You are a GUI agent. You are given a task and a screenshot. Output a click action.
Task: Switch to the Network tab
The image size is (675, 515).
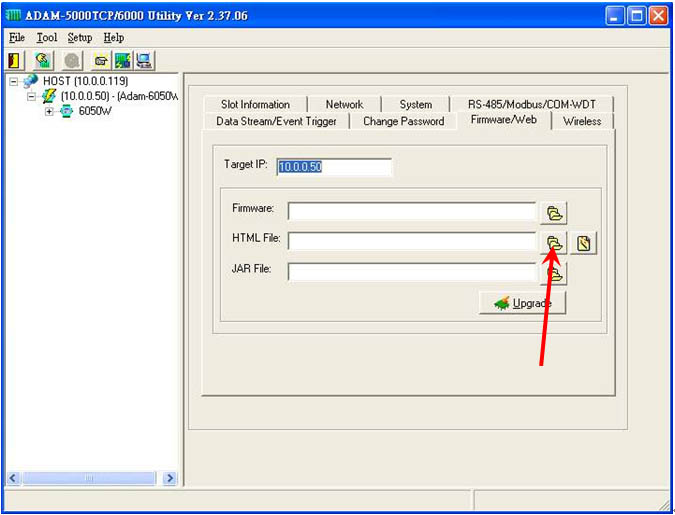(x=344, y=104)
